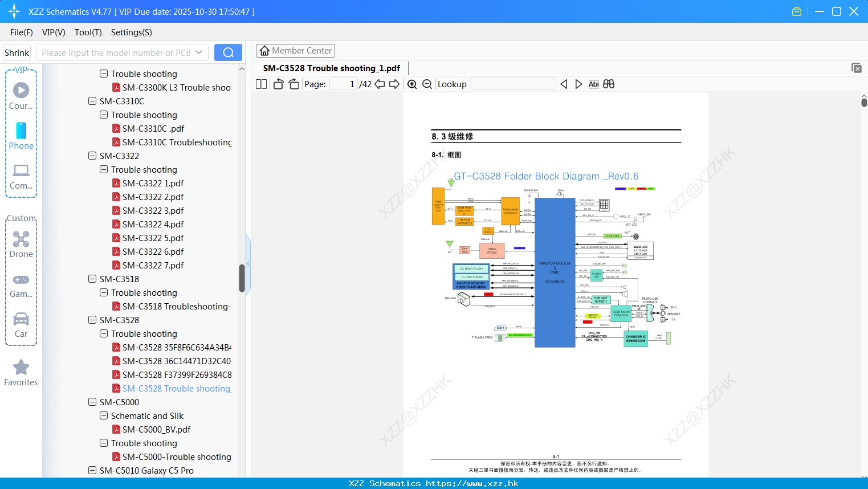Zoom out of the PDF
This screenshot has width=868, height=489.
click(427, 84)
